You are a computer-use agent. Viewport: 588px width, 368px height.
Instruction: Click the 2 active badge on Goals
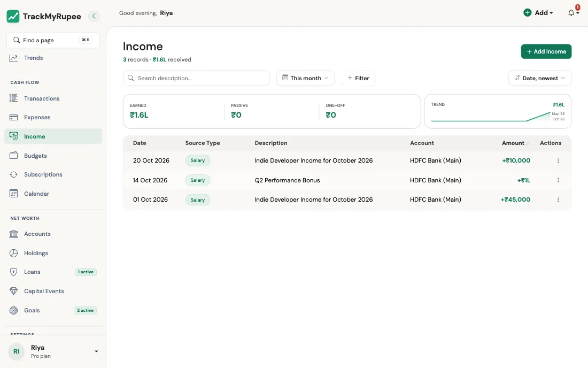(85, 310)
